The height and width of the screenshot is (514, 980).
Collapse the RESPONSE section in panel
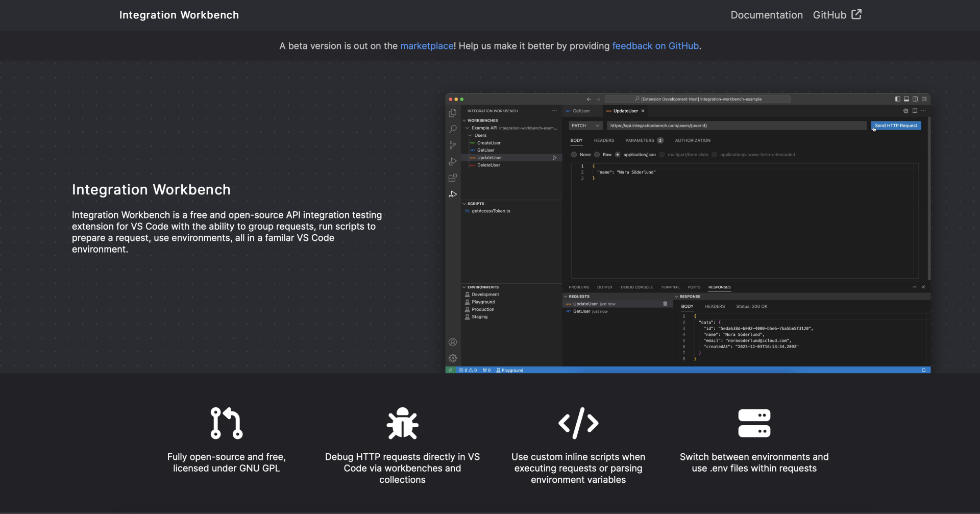click(676, 297)
